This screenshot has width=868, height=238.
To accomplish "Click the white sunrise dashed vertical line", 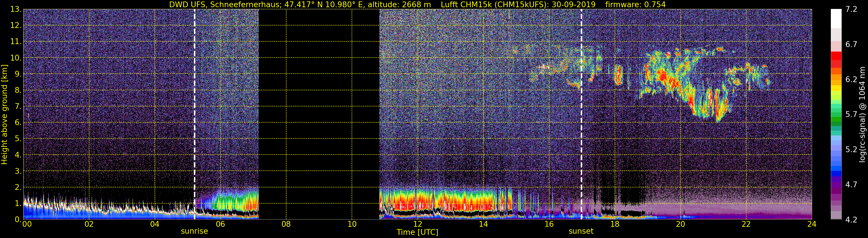I will coord(194,114).
